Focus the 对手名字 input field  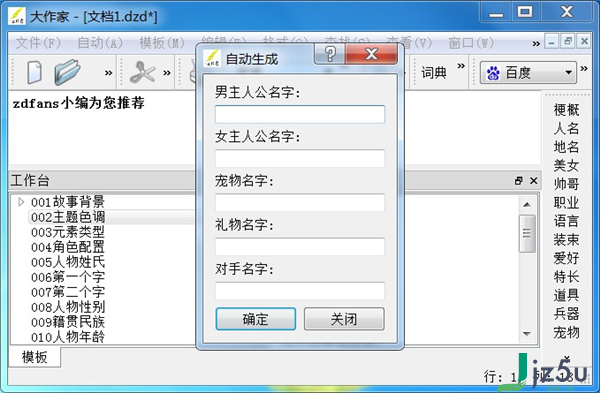(300, 291)
